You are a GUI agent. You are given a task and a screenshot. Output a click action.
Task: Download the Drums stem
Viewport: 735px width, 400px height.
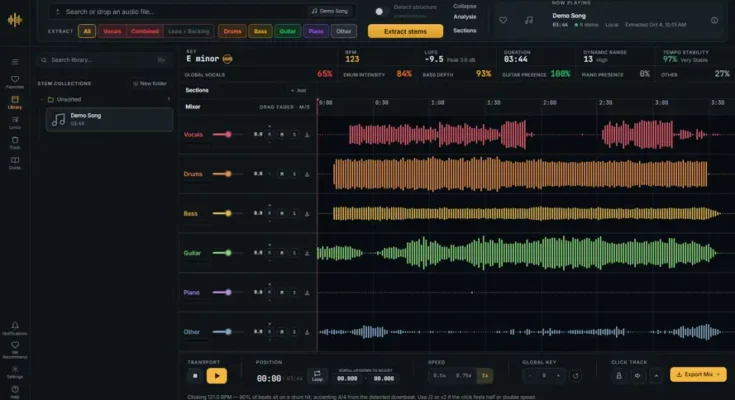tap(307, 174)
